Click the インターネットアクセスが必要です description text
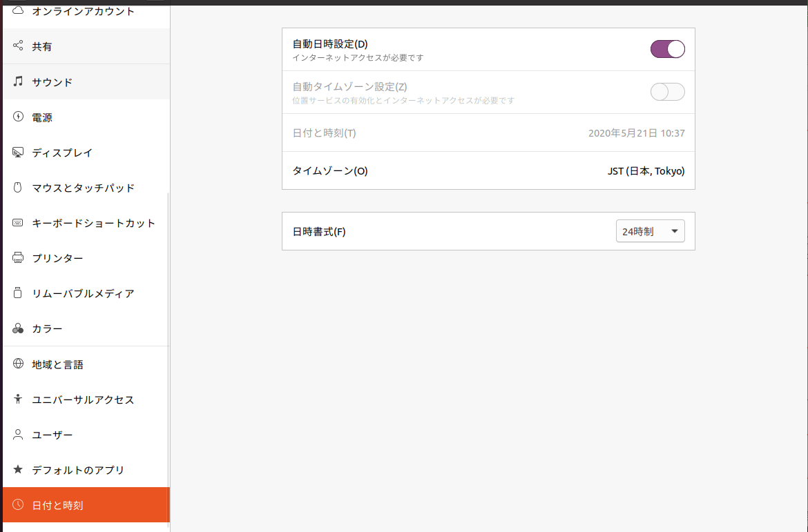The width and height of the screenshot is (808, 532). tap(358, 58)
